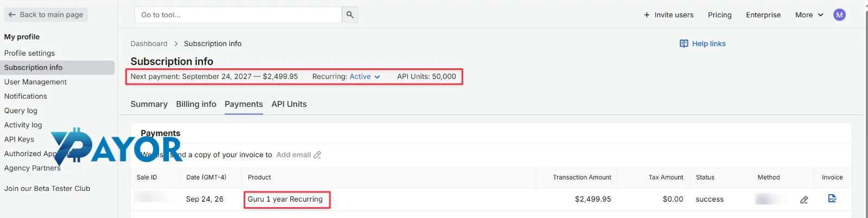Open the More dropdown menu
This screenshot has width=868, height=218.
[809, 15]
